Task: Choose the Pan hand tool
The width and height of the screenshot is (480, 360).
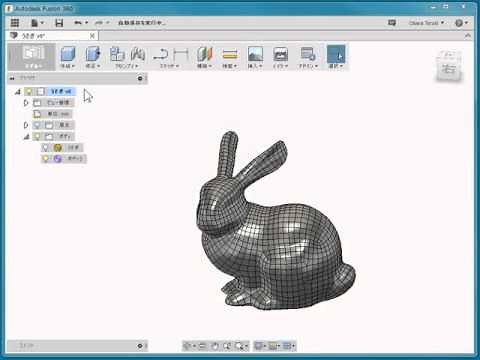Action: (215, 346)
